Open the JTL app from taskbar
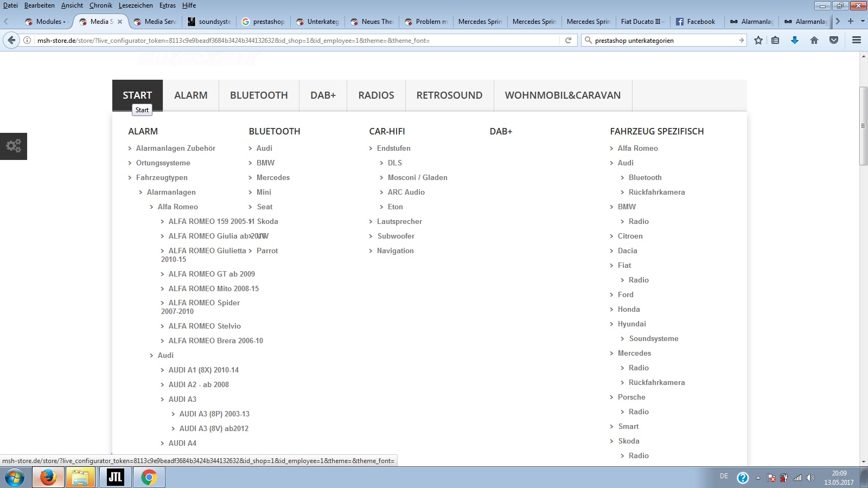 [x=115, y=478]
